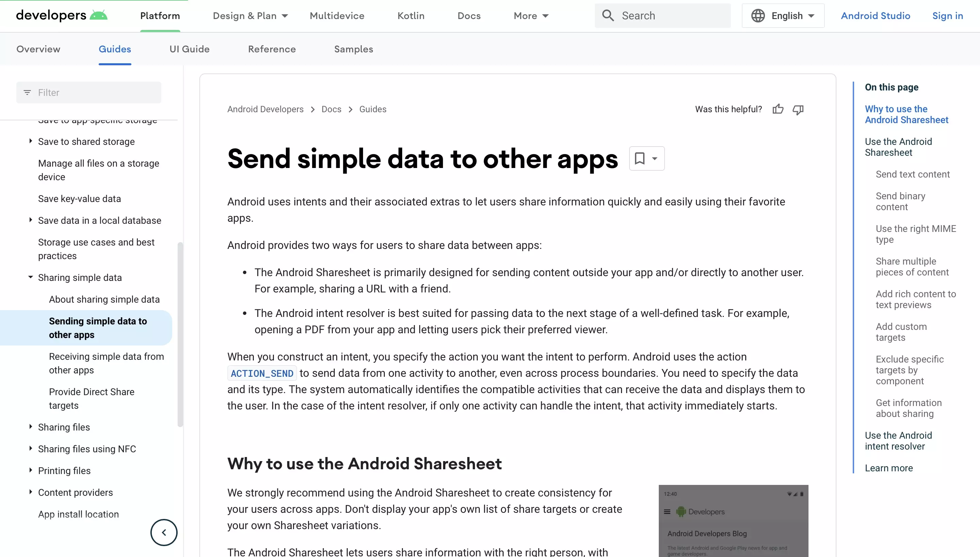Select the Reference tab

271,49
